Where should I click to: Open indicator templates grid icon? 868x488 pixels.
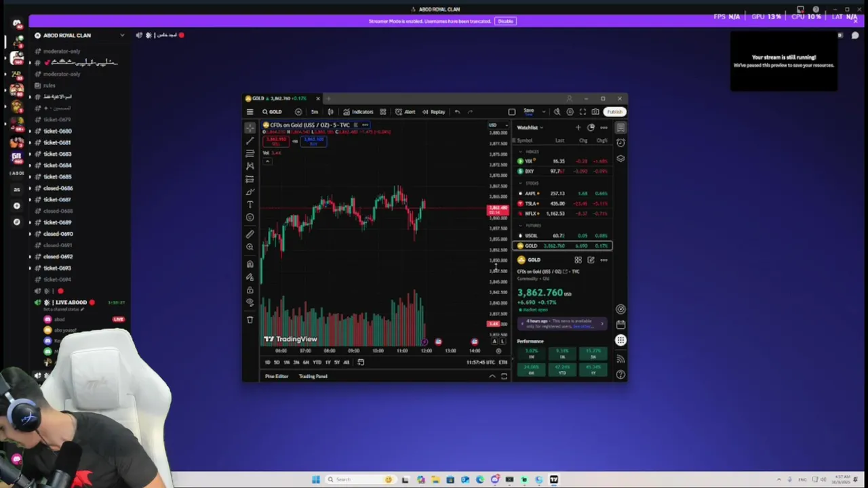coord(383,112)
